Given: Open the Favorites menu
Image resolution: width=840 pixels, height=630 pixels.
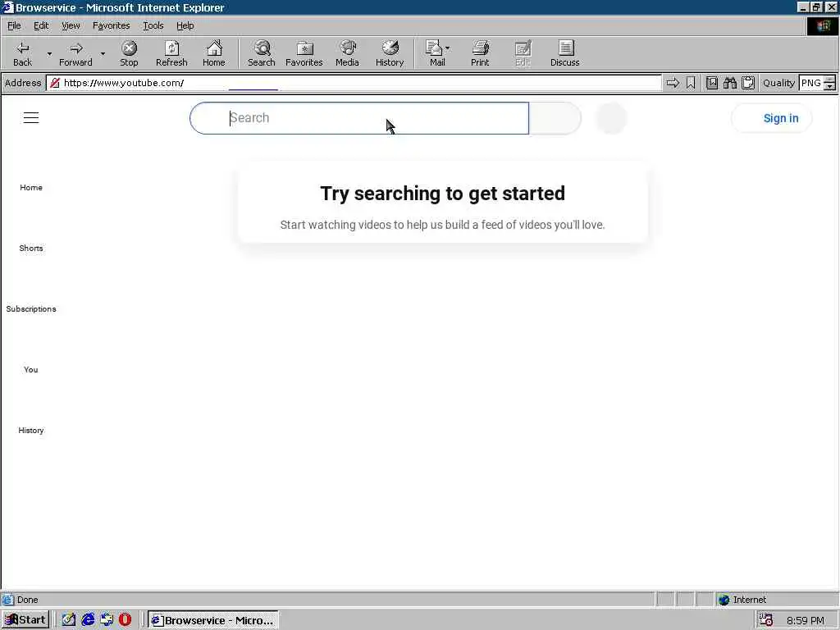Looking at the screenshot, I should 111,25.
